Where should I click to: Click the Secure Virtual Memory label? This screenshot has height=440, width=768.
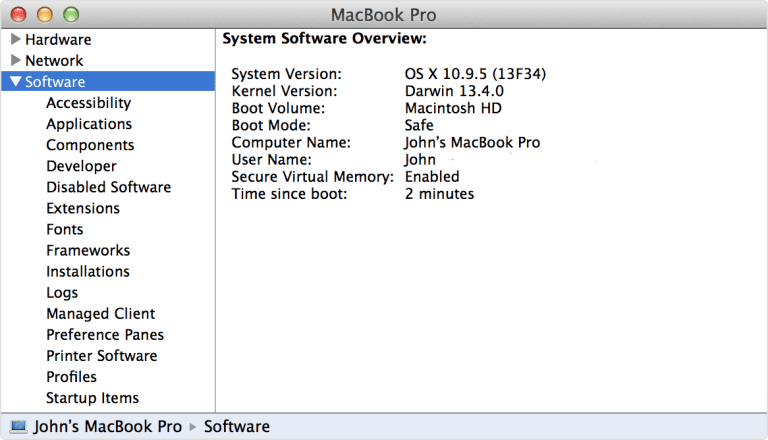coord(313,177)
